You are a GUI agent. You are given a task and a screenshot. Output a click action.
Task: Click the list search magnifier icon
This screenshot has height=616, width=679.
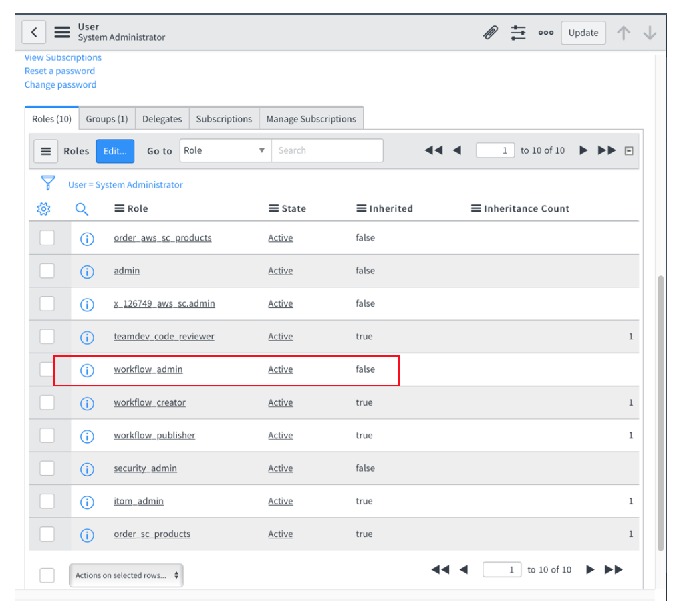(x=82, y=209)
